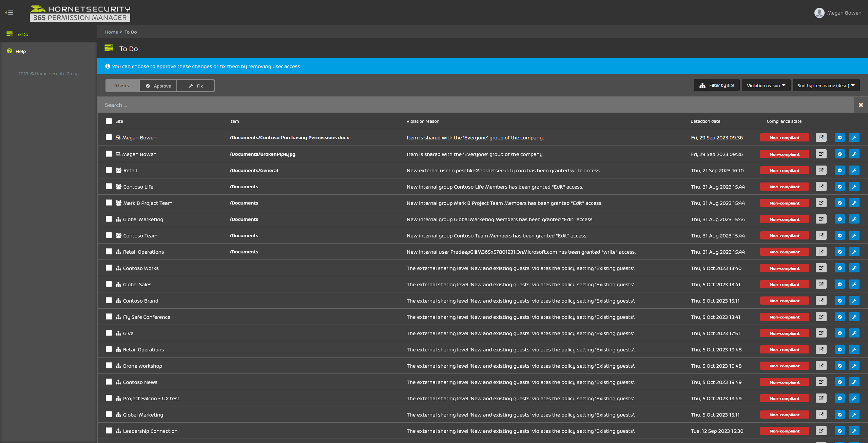The image size is (868, 443).
Task: Click the Detection date column header
Action: click(x=705, y=121)
